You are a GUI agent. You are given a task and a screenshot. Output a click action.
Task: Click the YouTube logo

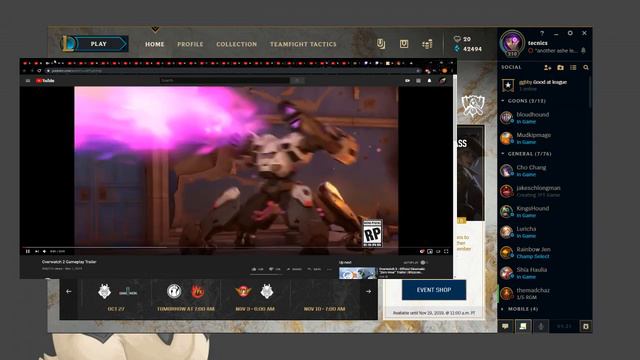(x=45, y=80)
